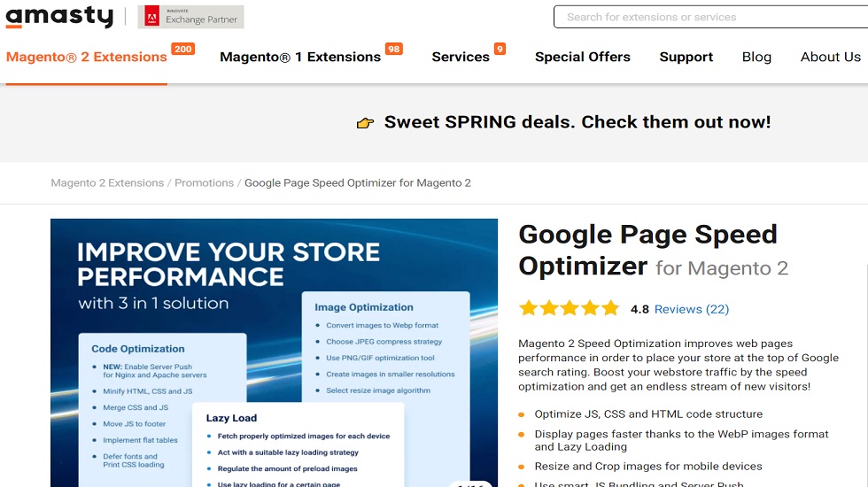
Task: Click 'Regulate the amount of preload images'
Action: 287,468
